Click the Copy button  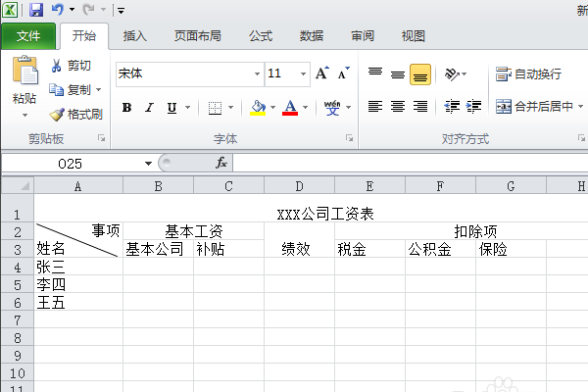tap(71, 90)
